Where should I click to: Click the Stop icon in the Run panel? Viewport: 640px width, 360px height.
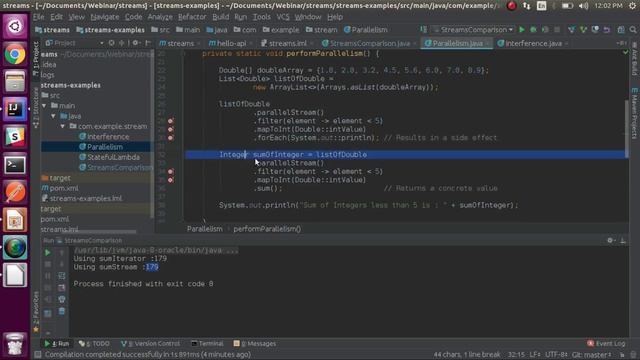[x=47, y=264]
